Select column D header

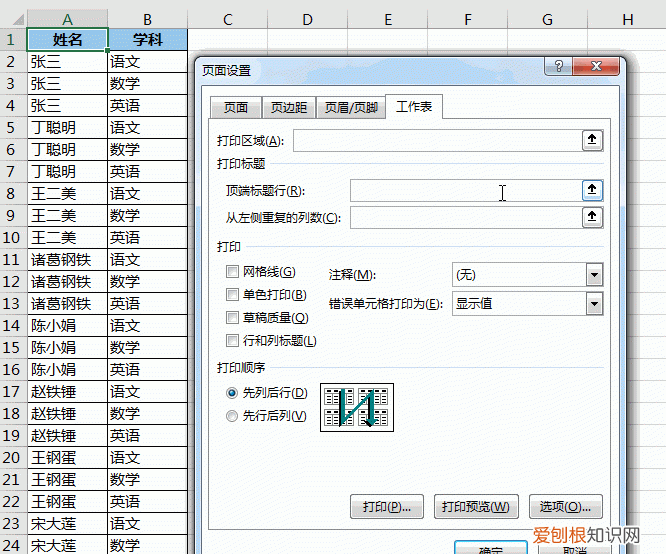click(308, 20)
